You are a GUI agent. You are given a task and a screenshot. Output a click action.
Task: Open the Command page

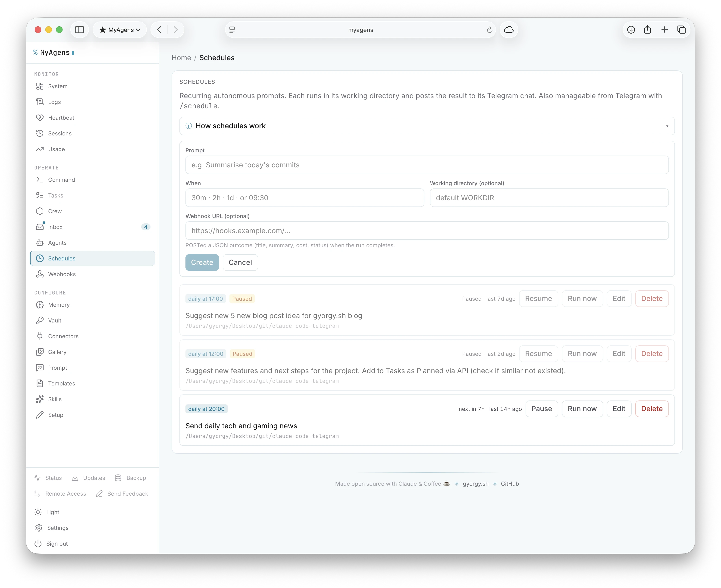pyautogui.click(x=92, y=180)
